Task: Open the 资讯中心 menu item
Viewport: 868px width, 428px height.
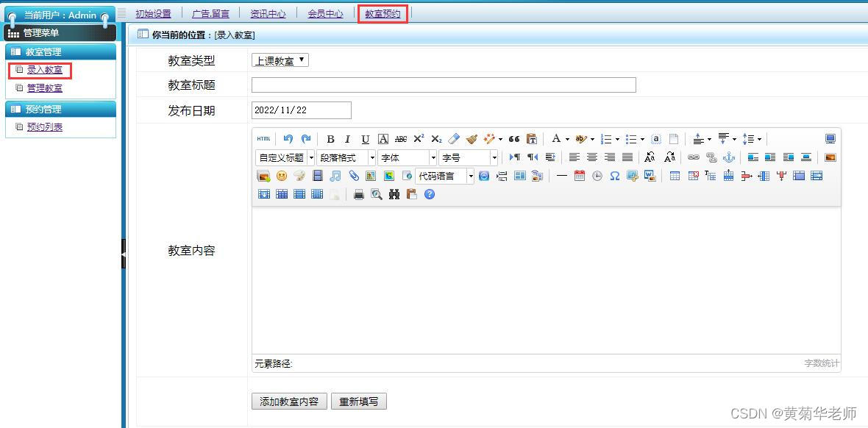Action: tap(268, 13)
